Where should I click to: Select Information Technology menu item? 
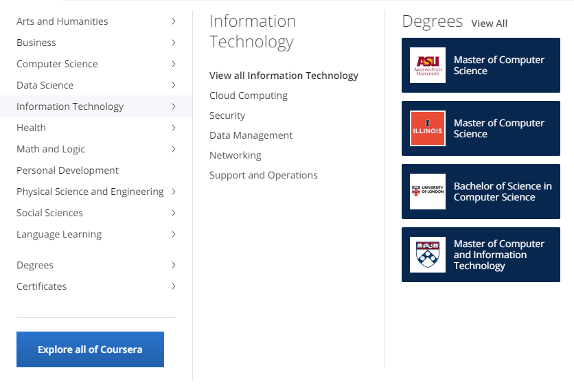[x=96, y=106]
